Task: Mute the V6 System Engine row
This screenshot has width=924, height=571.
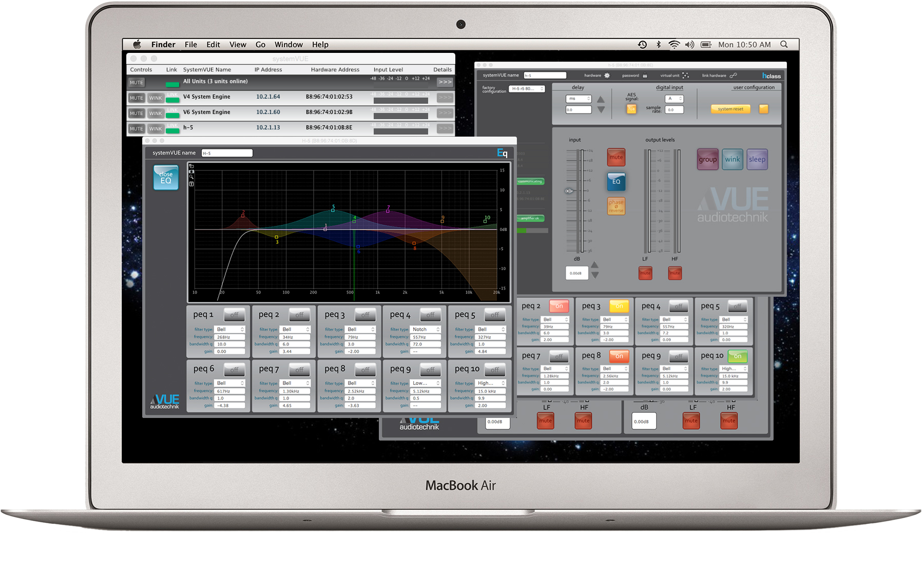Action: click(x=137, y=113)
